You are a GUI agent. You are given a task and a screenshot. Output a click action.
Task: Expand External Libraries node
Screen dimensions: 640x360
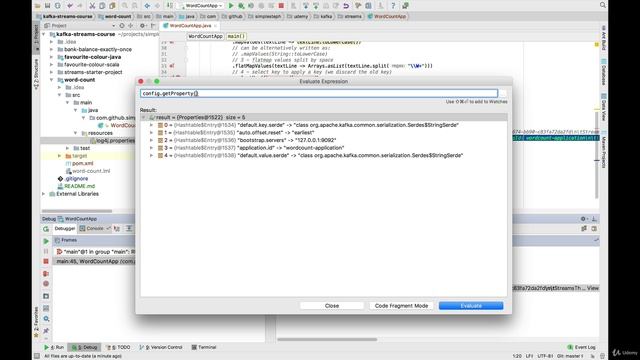pos(44,194)
